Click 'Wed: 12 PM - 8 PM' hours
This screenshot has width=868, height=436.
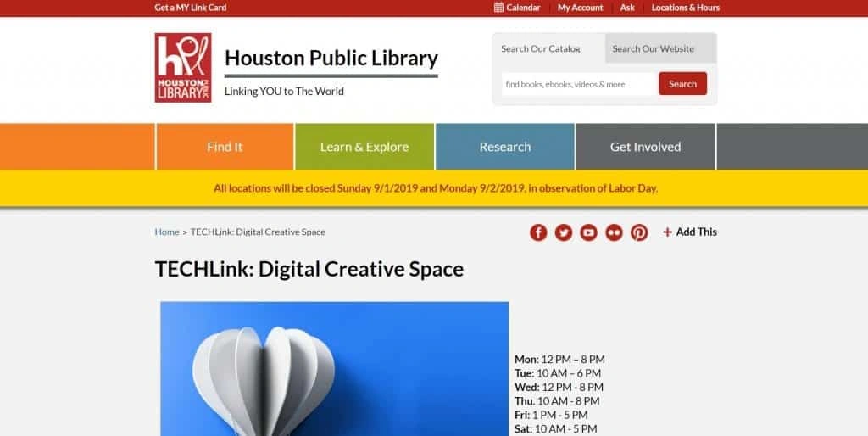coord(559,388)
